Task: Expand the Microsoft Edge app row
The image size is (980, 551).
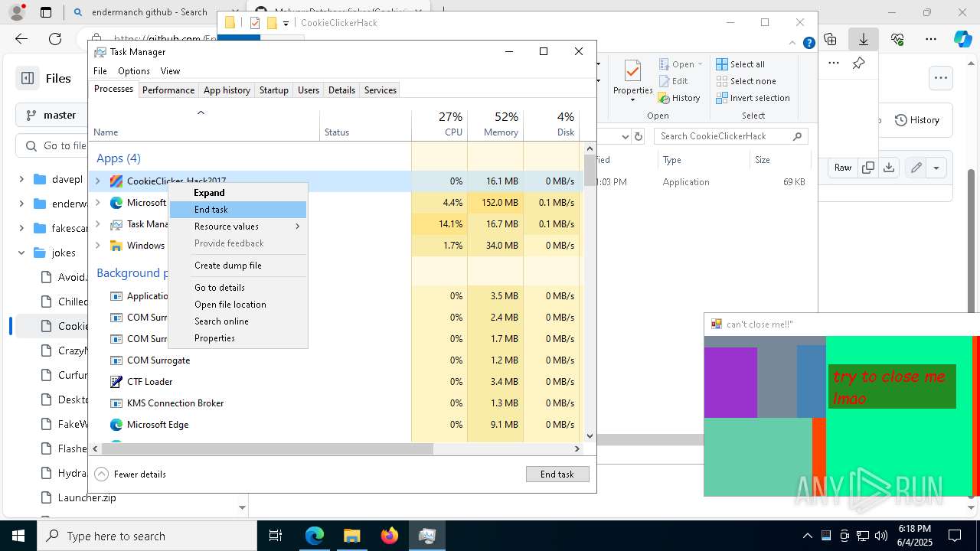Action: (x=97, y=203)
